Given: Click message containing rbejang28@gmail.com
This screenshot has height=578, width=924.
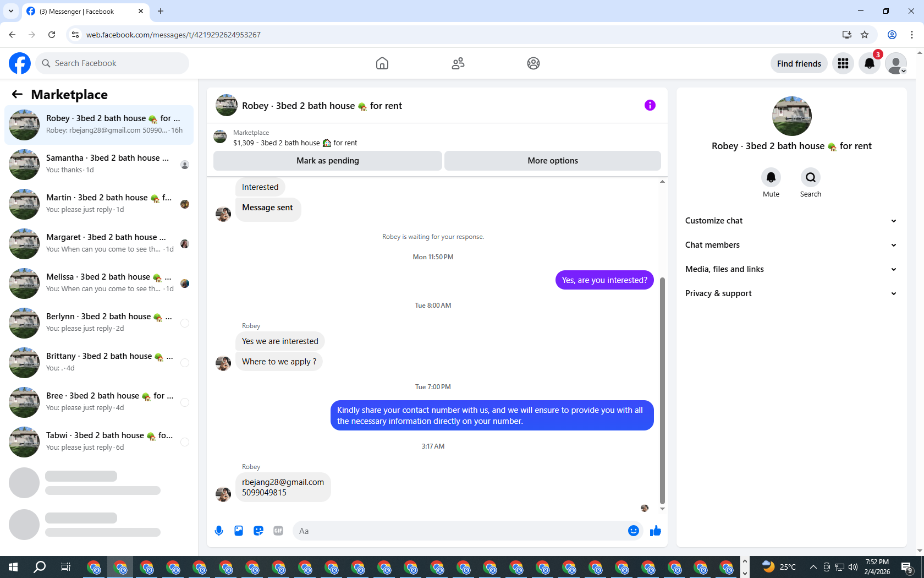Looking at the screenshot, I should tap(283, 487).
